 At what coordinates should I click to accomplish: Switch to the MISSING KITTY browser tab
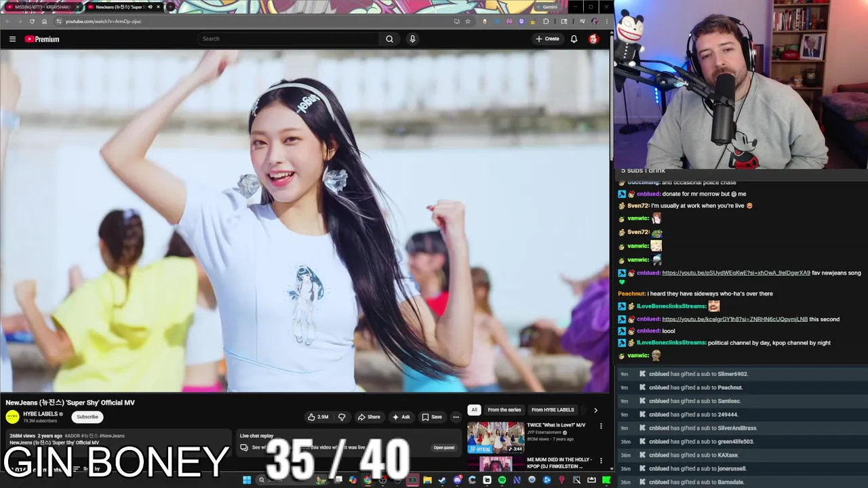[42, 7]
